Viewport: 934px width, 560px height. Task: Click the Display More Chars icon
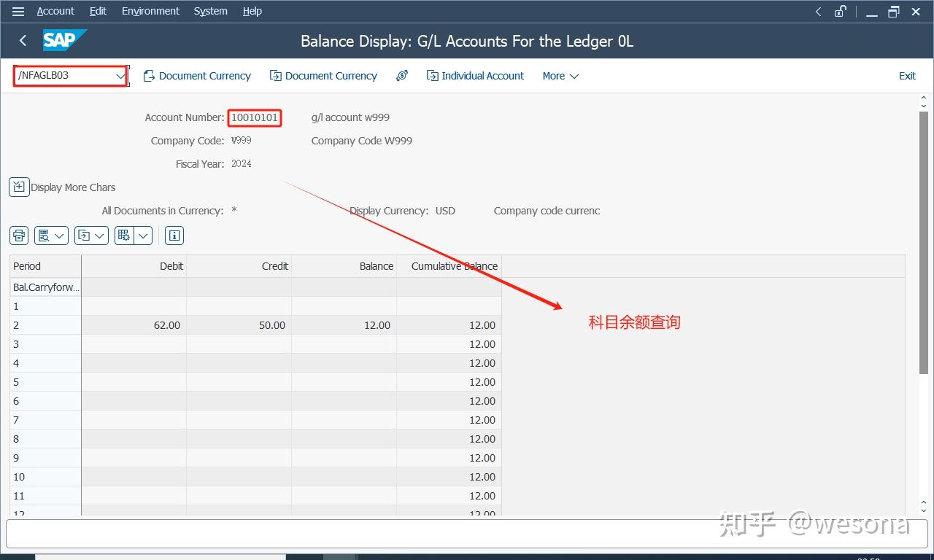point(18,187)
